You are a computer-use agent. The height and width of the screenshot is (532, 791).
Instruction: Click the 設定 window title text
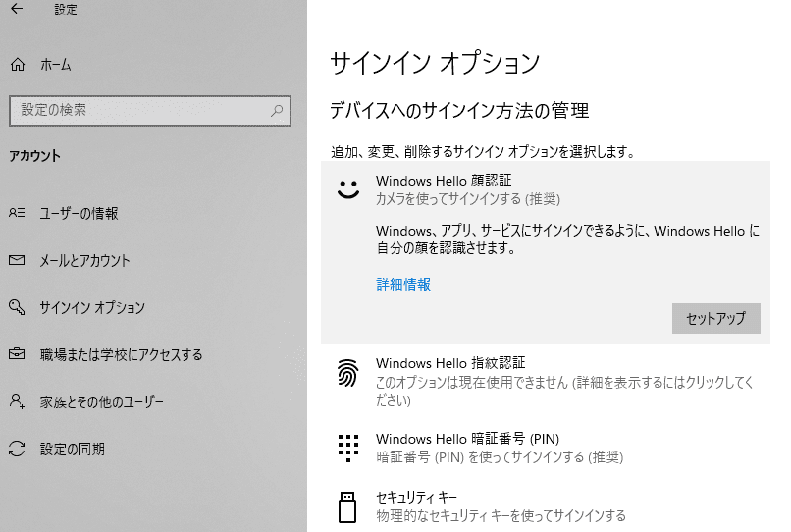66,9
